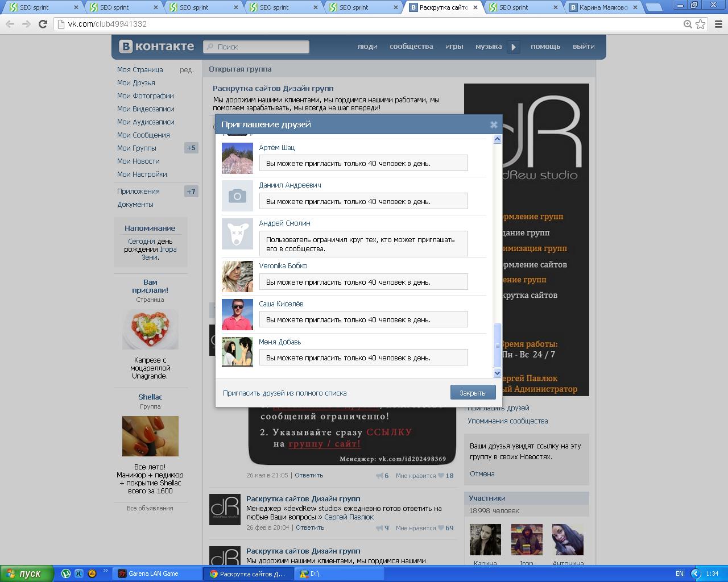Click the music player play button in header

point(514,47)
